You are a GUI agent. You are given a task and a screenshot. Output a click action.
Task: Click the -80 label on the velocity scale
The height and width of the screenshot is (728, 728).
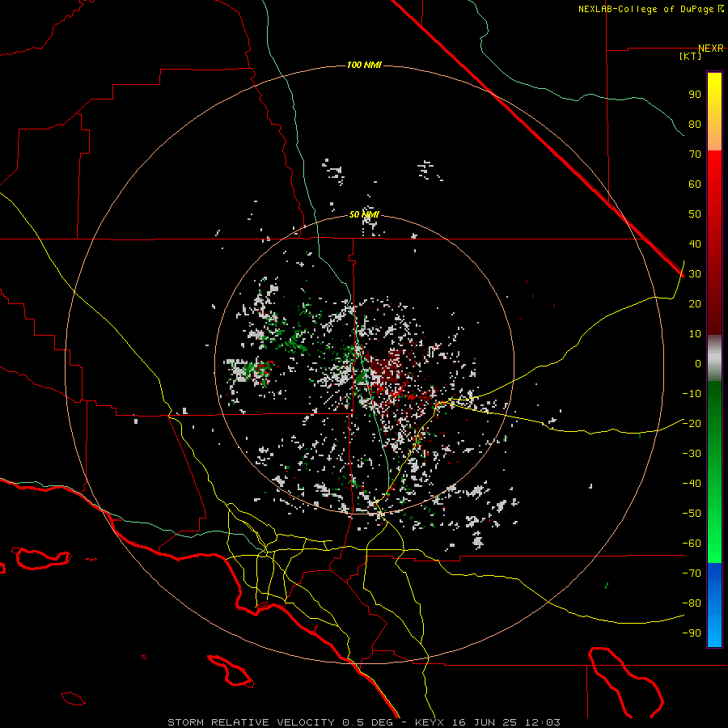click(x=692, y=603)
